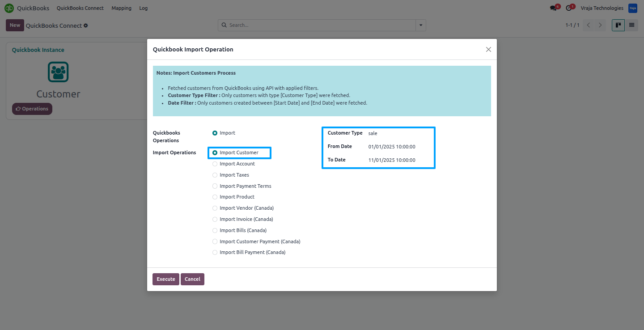Expand the search options dropdown arrow

coord(421,25)
